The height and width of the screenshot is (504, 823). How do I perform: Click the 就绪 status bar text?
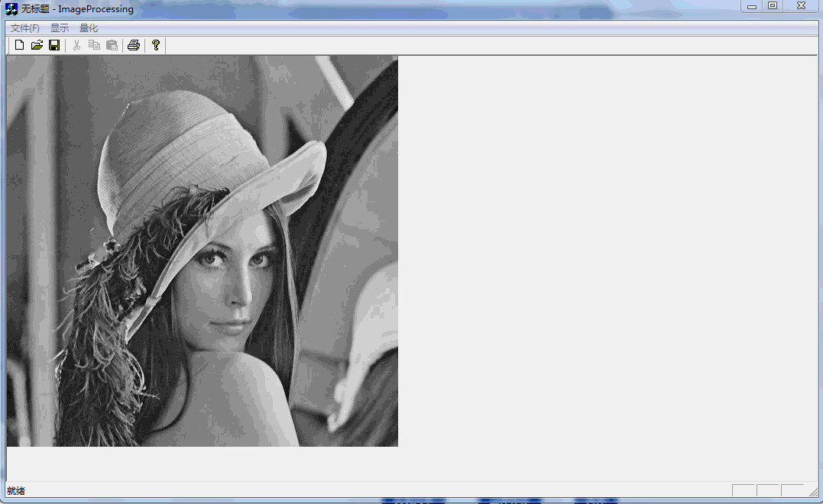click(16, 491)
